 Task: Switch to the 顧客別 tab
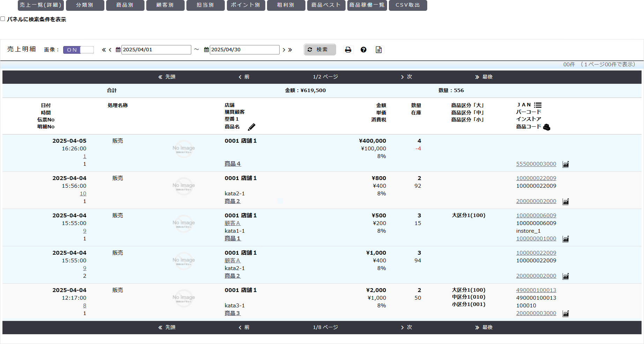point(165,5)
